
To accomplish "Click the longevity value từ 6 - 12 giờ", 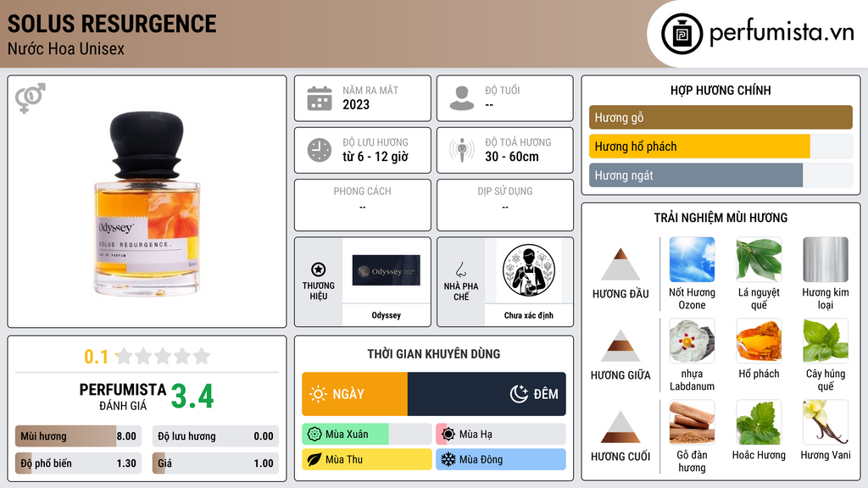I will (376, 157).
